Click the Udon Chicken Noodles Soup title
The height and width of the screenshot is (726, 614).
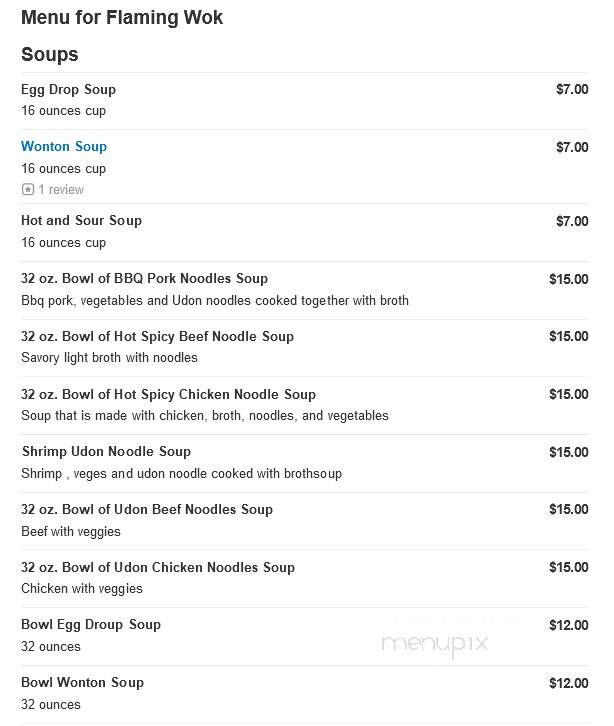(157, 568)
